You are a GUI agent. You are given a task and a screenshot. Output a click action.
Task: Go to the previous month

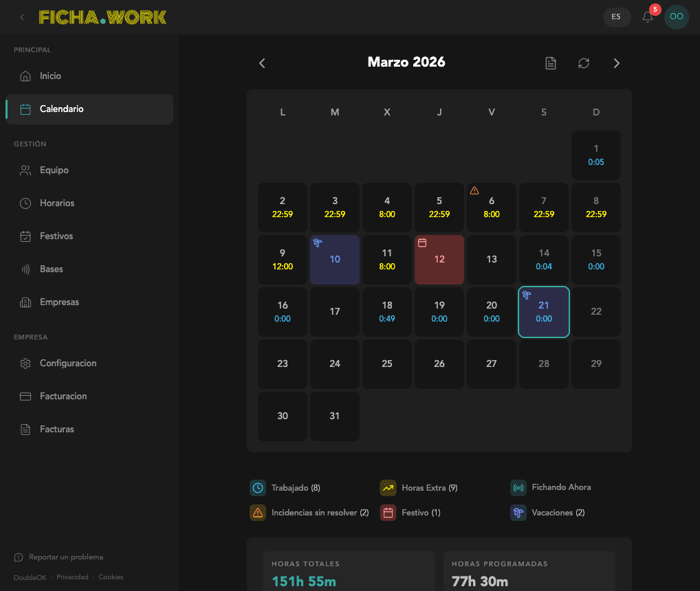tap(262, 63)
